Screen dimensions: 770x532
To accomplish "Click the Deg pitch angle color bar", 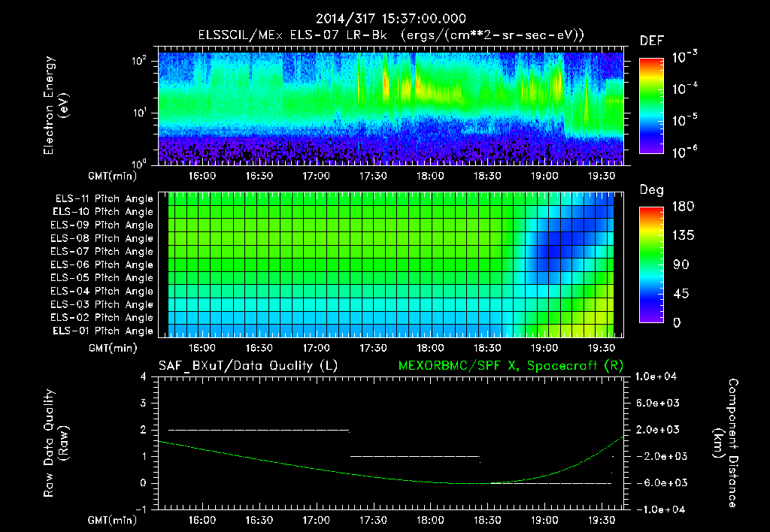I will [x=651, y=264].
